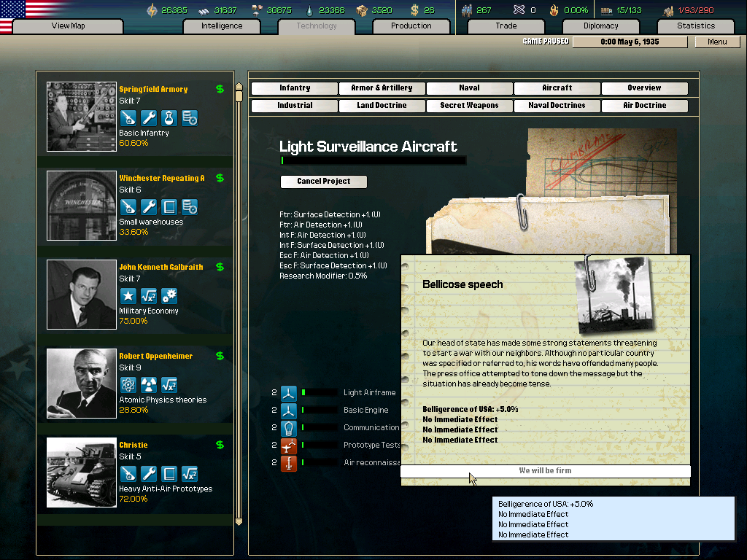
Task: Click the money dollar icon in top bar
Action: [414, 10]
